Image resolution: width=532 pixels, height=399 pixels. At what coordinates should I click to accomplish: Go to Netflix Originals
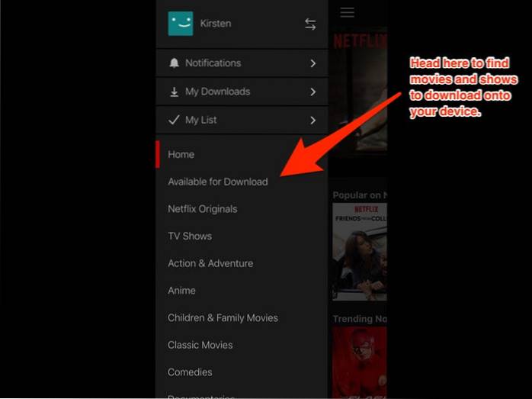click(x=203, y=209)
